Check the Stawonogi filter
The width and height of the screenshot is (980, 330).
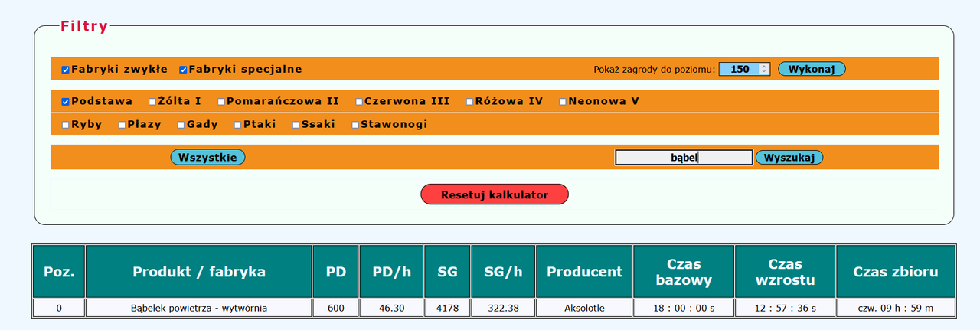355,125
